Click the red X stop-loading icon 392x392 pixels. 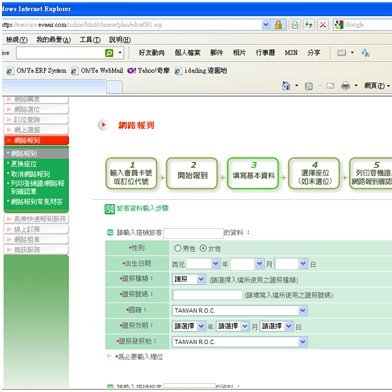point(323,25)
